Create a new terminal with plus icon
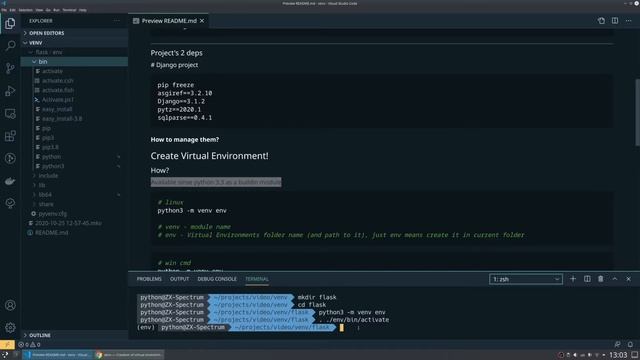This screenshot has height=360, width=640. (x=573, y=279)
